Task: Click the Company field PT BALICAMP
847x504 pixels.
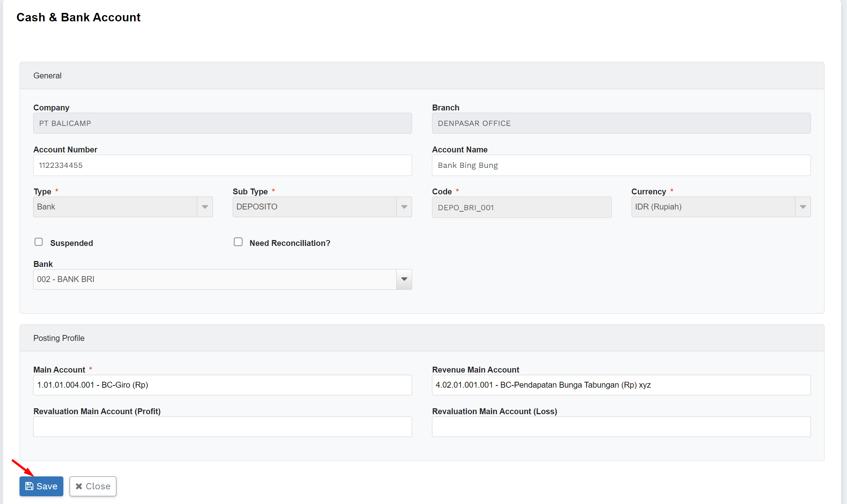Action: pyautogui.click(x=222, y=123)
